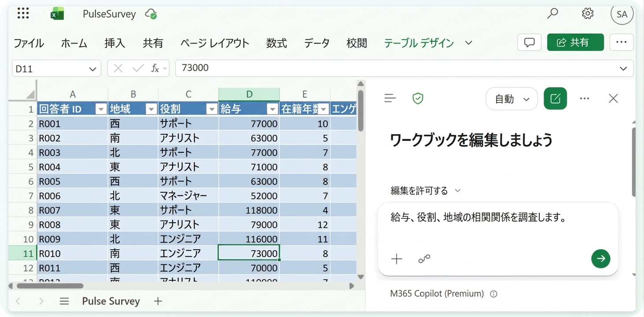
Task: Close the Copilot pane
Action: (613, 98)
